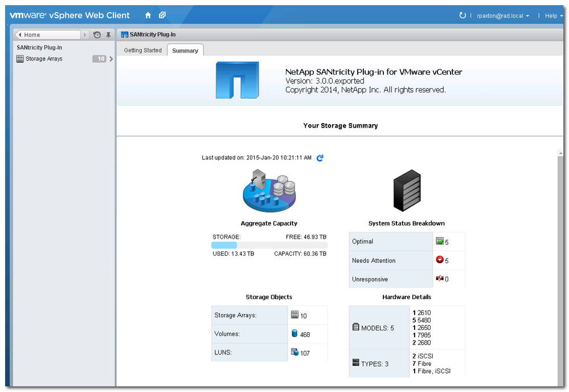
Task: Pin the navigator with pin icon
Action: [108, 35]
